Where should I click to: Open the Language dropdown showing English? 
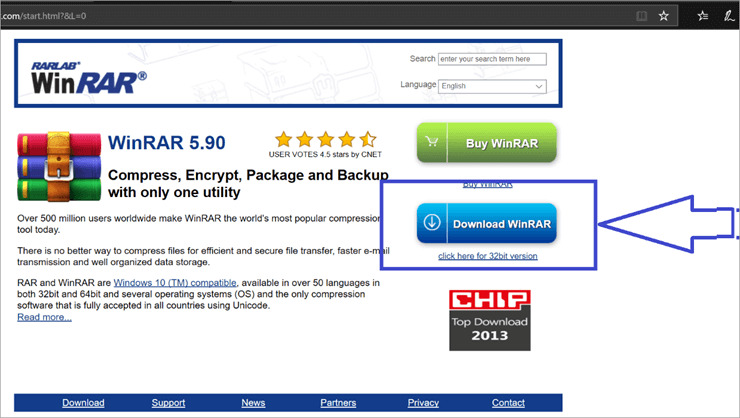[x=492, y=86]
